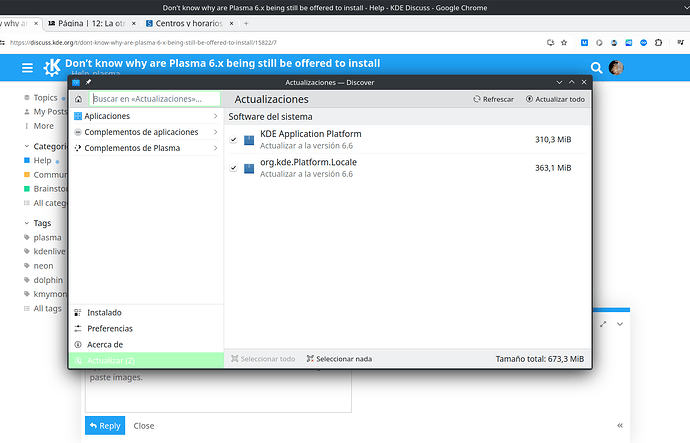
Task: Open Discover home page icon
Action: [x=78, y=99]
